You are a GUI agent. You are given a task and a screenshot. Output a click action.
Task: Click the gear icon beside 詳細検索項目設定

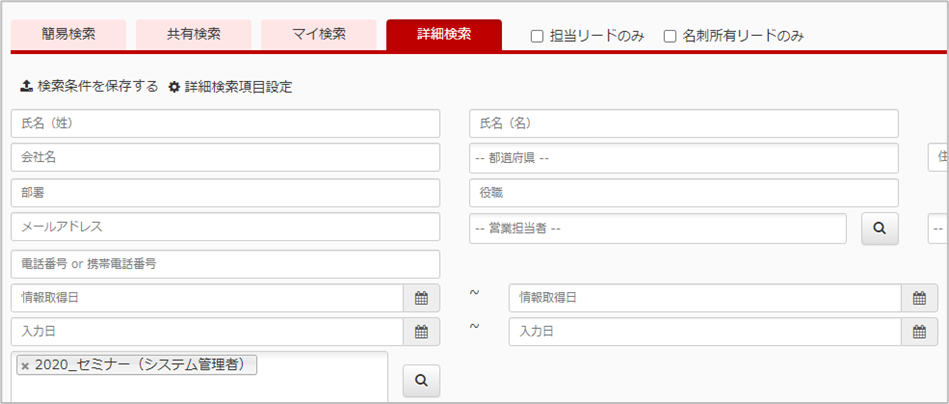click(x=174, y=87)
